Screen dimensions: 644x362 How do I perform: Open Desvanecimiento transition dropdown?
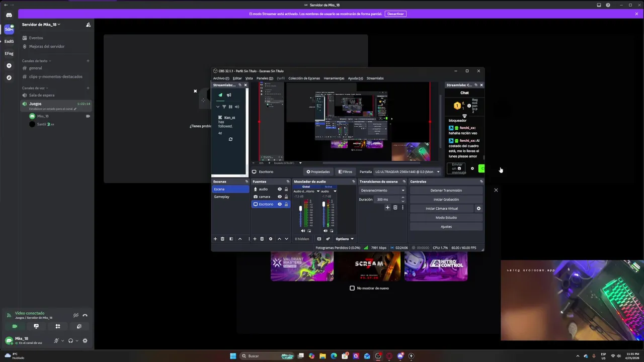(382, 191)
